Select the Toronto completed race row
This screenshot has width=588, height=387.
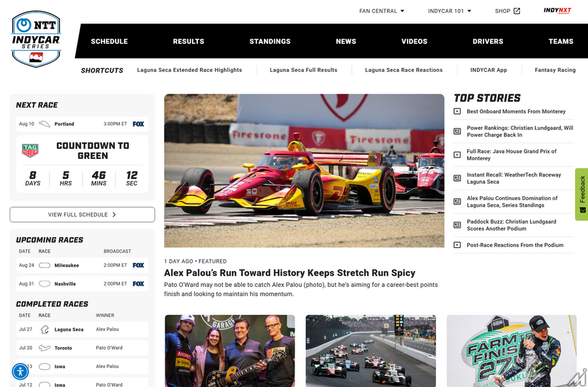coord(82,348)
